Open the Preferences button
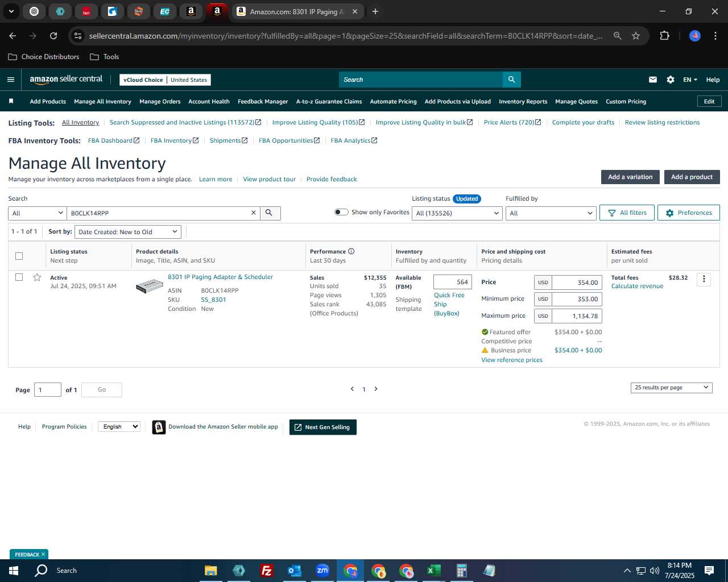The height and width of the screenshot is (582, 728). pos(688,213)
